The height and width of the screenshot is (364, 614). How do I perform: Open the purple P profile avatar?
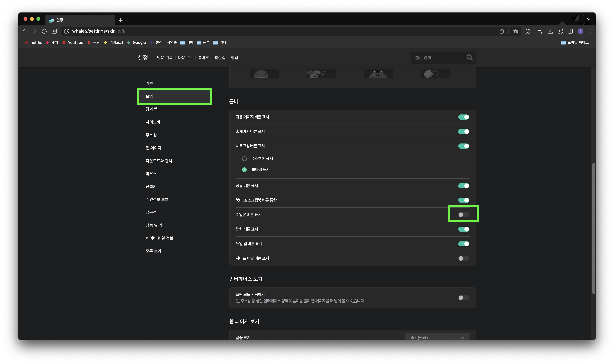[580, 31]
